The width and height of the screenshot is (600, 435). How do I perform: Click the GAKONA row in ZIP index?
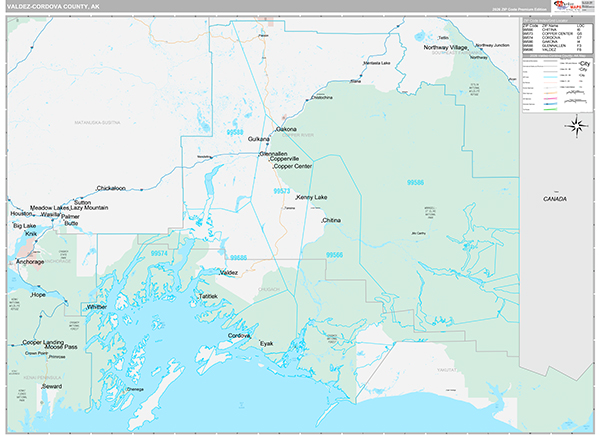(553, 41)
